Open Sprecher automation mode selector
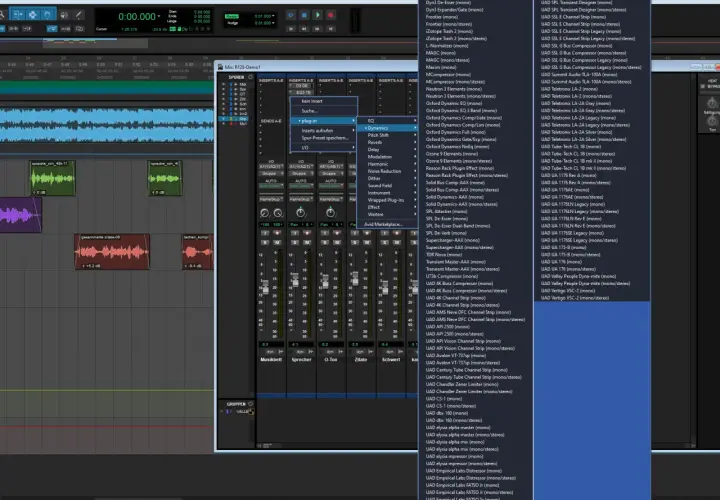Image resolution: width=720 pixels, height=500 pixels. point(301,187)
